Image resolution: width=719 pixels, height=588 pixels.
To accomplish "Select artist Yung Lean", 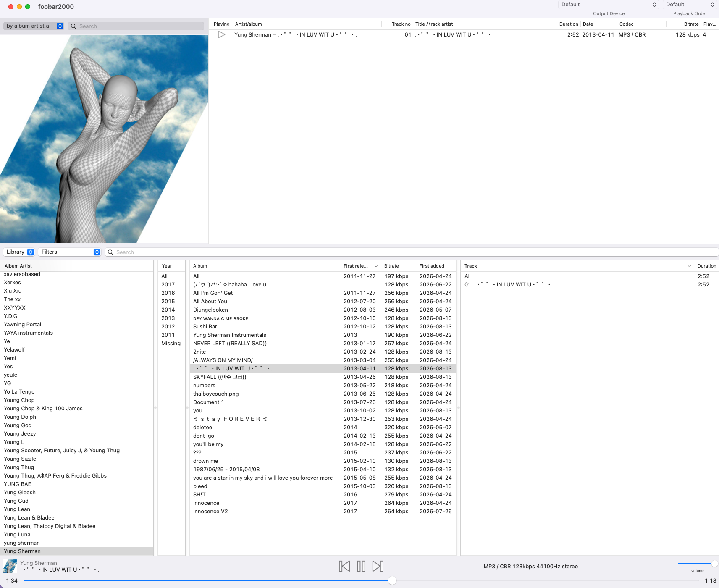I will point(76,509).
